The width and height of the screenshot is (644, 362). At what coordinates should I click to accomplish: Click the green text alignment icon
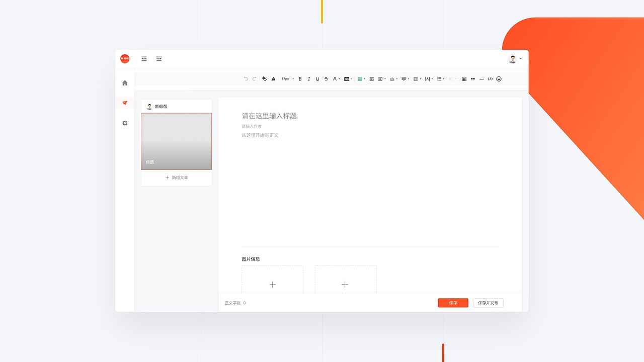click(x=360, y=79)
